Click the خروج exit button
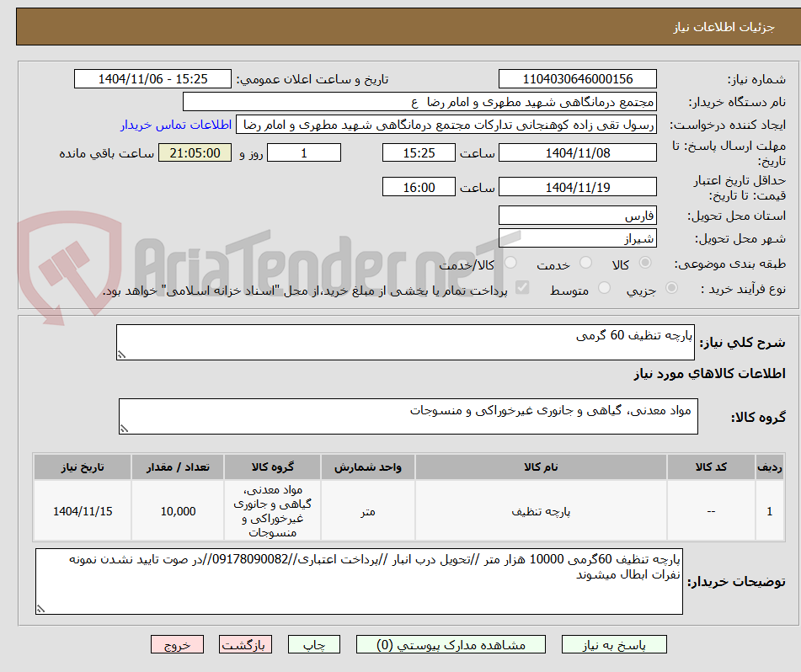 tap(177, 644)
